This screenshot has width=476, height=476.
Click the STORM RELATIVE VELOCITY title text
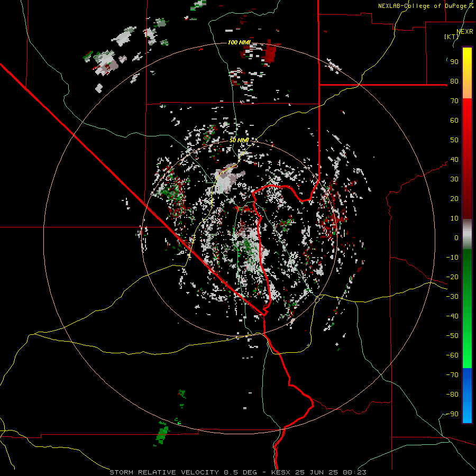[x=166, y=472]
